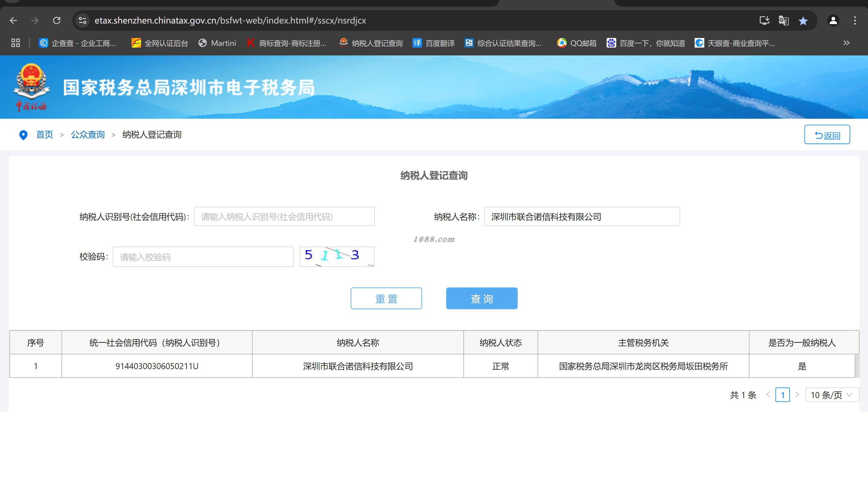This screenshot has height=477, width=868.
Task: Click the site information icon
Action: pos(83,20)
